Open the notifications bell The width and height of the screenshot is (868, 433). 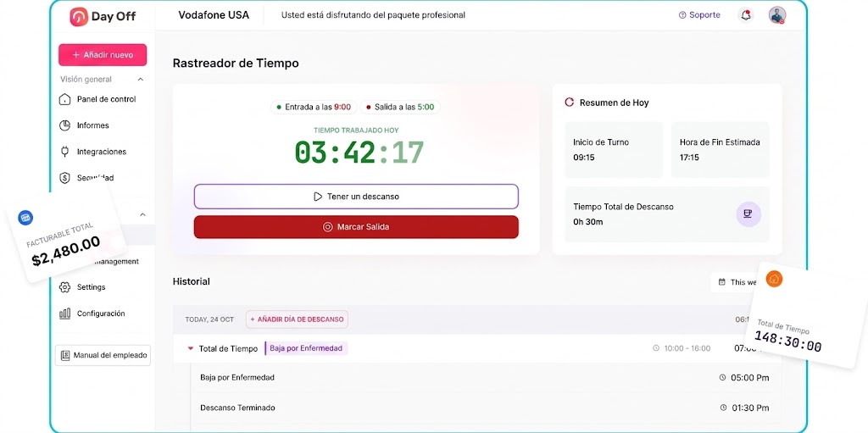tap(746, 15)
